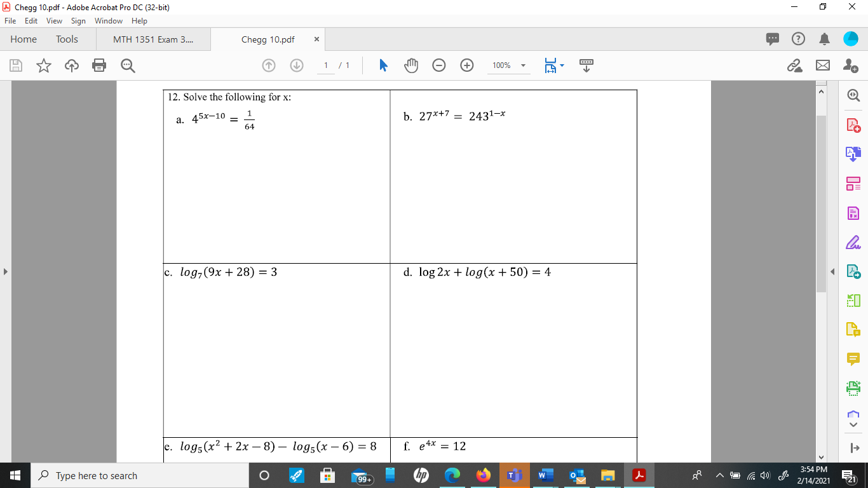Launch Firefox from the taskbar
Viewport: 868px width, 488px height.
pyautogui.click(x=482, y=475)
